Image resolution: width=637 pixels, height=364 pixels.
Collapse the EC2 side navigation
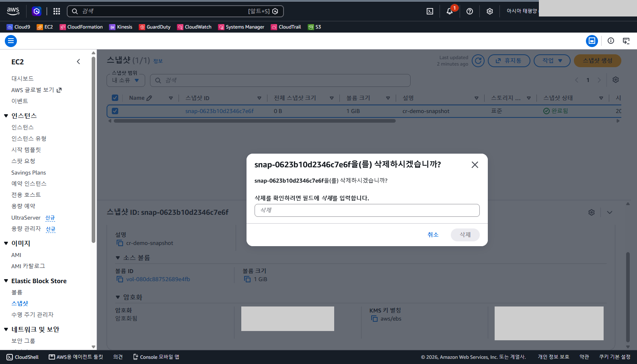point(78,62)
